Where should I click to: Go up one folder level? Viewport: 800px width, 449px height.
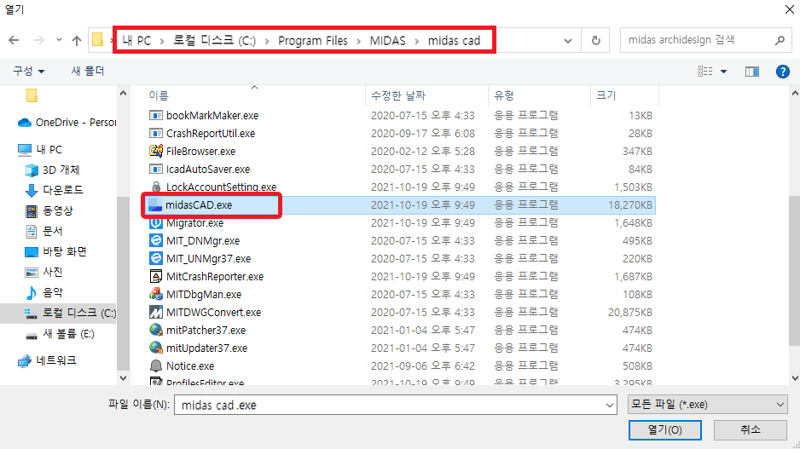tap(77, 40)
